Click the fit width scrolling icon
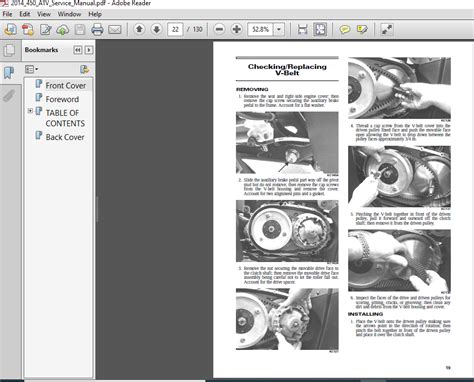The height and width of the screenshot is (382, 474). click(x=302, y=29)
